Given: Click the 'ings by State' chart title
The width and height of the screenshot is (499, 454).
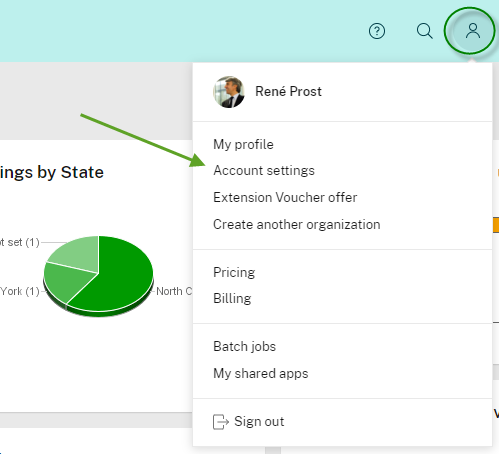Looking at the screenshot, I should [x=52, y=173].
